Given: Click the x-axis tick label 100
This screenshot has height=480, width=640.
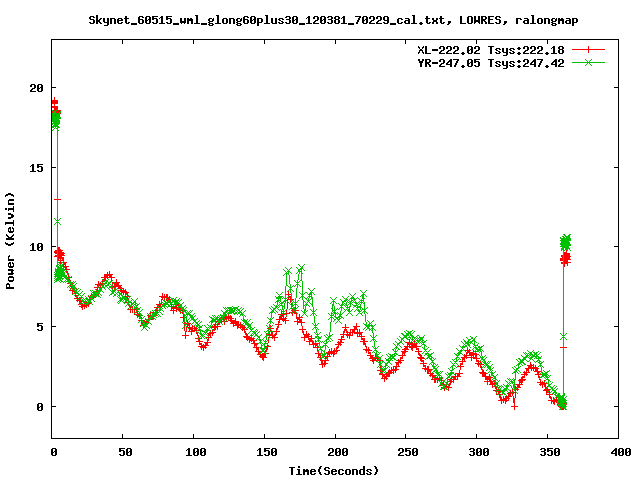Looking at the screenshot, I should 196,452.
